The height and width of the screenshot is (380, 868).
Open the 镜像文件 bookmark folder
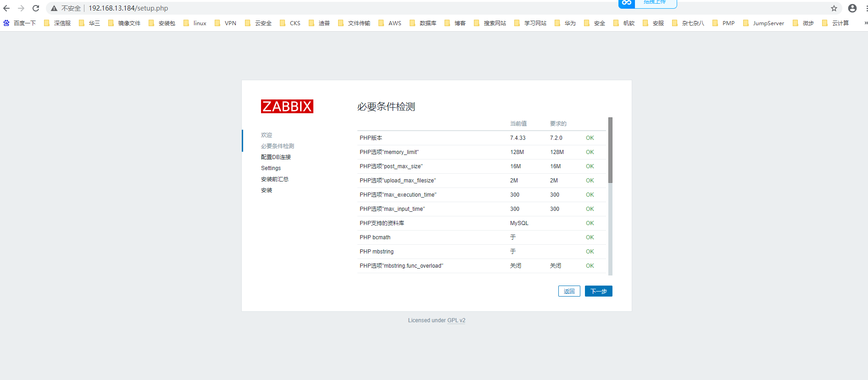(x=124, y=23)
